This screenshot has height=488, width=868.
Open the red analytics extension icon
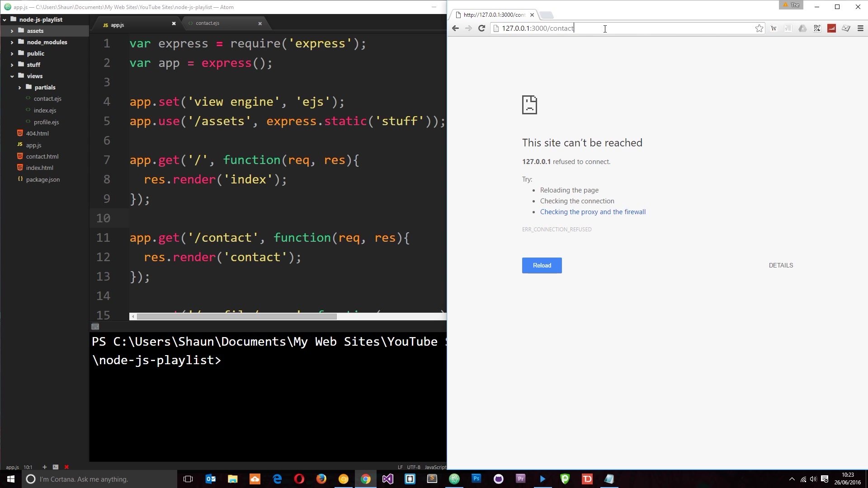tap(832, 28)
